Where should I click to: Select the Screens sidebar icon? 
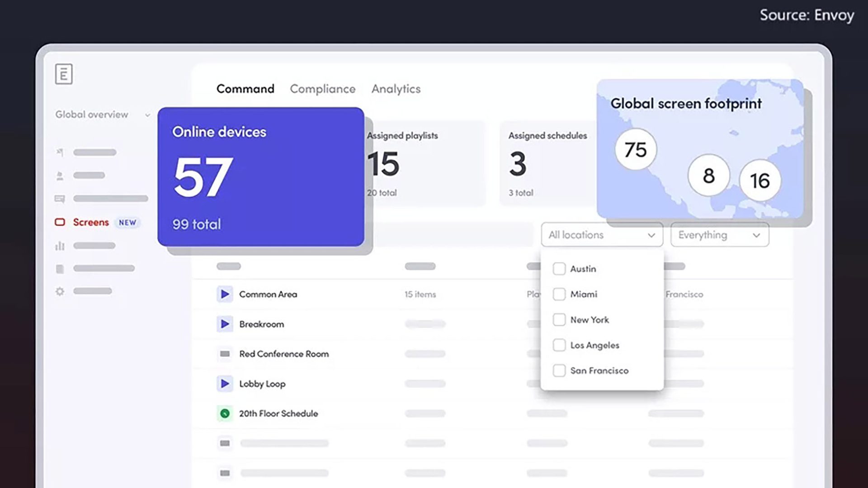[61, 222]
